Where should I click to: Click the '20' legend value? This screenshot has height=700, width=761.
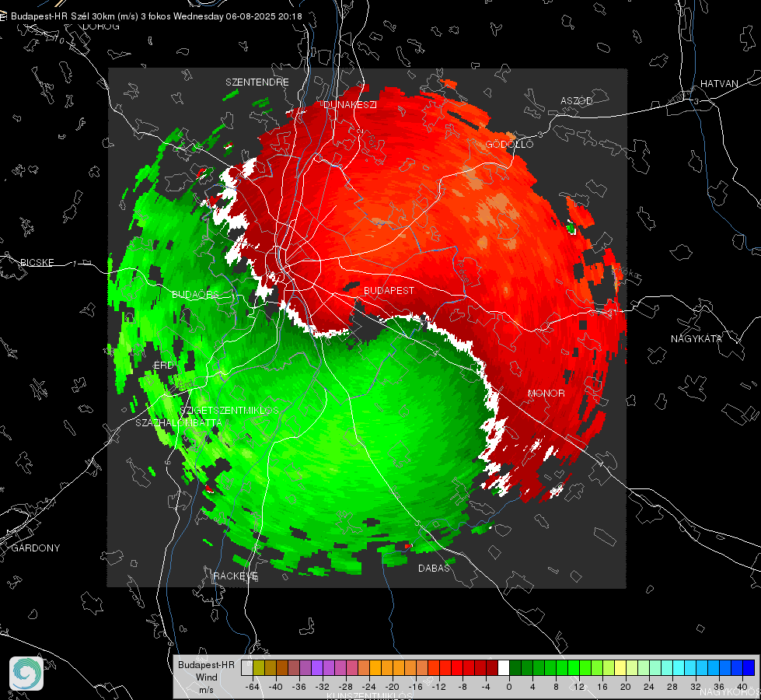pyautogui.click(x=626, y=687)
